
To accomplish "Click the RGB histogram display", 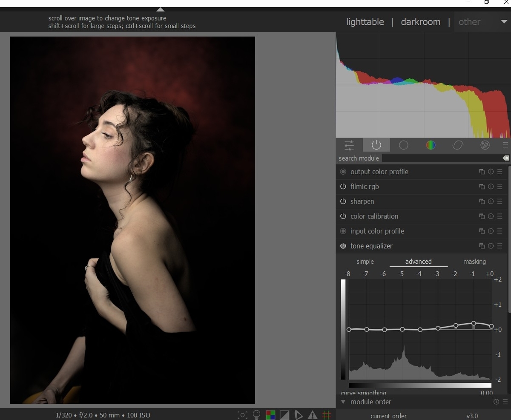I will [423, 85].
